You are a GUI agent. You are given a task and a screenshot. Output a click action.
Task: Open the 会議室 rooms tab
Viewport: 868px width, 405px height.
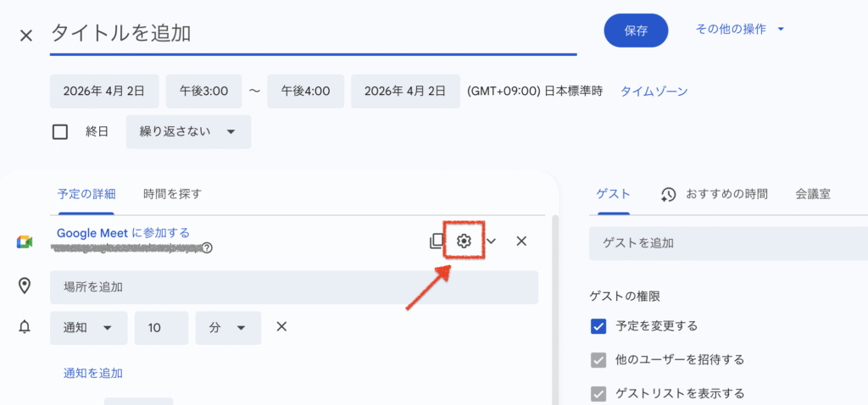812,194
